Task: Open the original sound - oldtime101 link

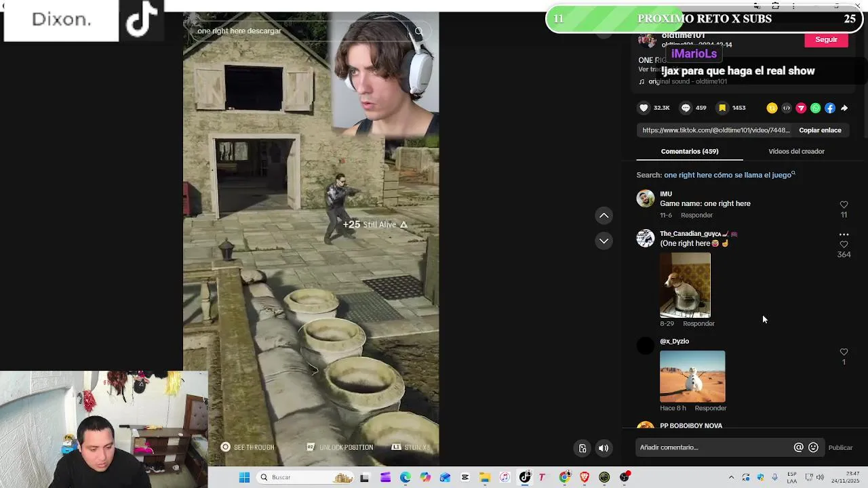Action: coord(687,81)
